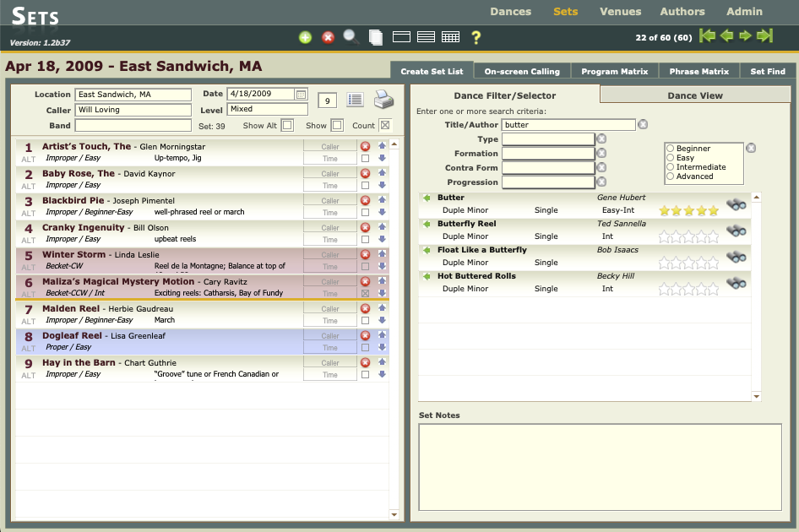Open the Winter Storm dance title
This screenshot has height=532, width=799.
pyautogui.click(x=73, y=254)
